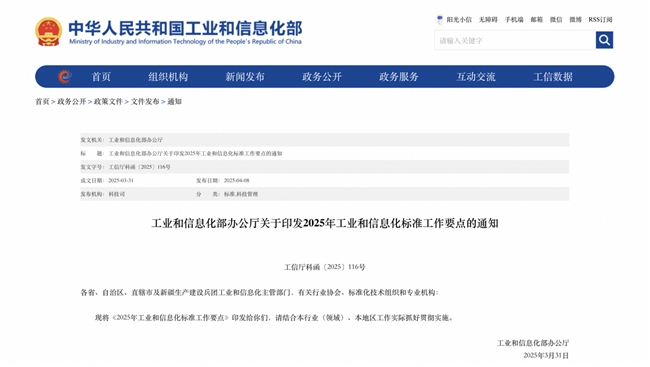Image resolution: width=650 pixels, height=367 pixels.
Task: Open the 无障碍 accessibility link
Action: click(488, 19)
